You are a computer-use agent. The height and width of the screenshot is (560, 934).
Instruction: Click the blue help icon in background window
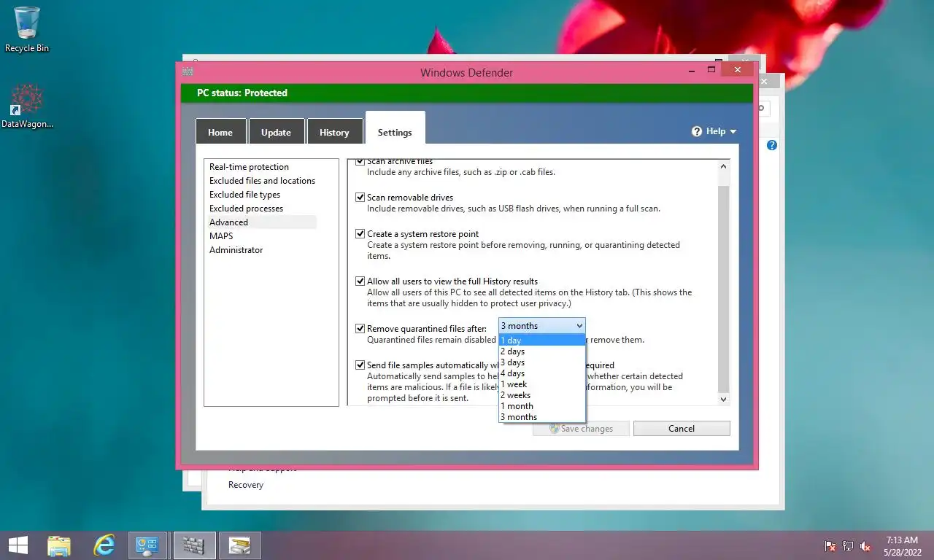pyautogui.click(x=772, y=145)
